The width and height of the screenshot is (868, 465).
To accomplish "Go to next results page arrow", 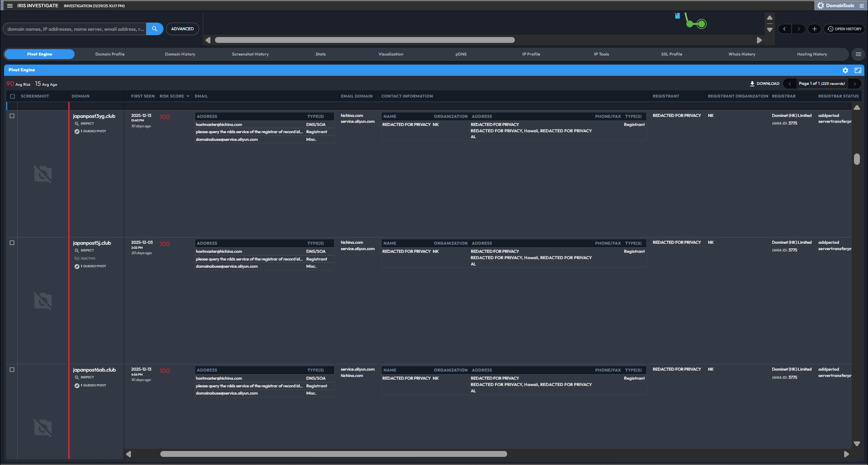I will click(854, 84).
